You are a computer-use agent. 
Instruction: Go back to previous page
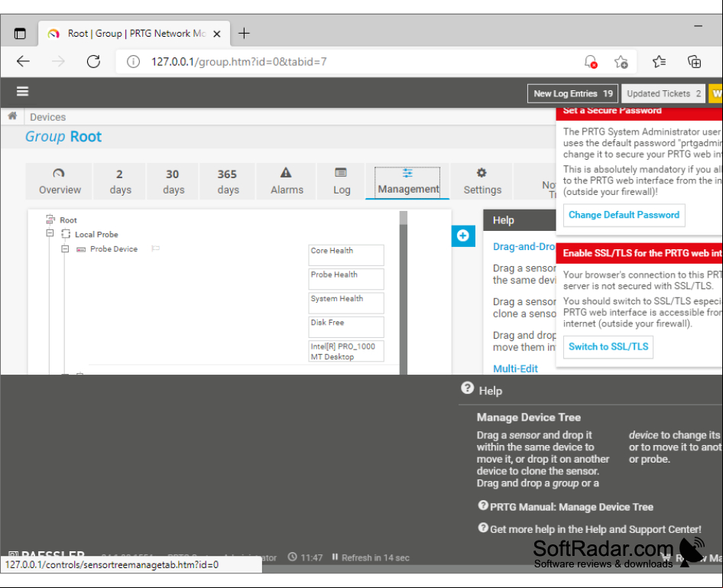pyautogui.click(x=23, y=61)
